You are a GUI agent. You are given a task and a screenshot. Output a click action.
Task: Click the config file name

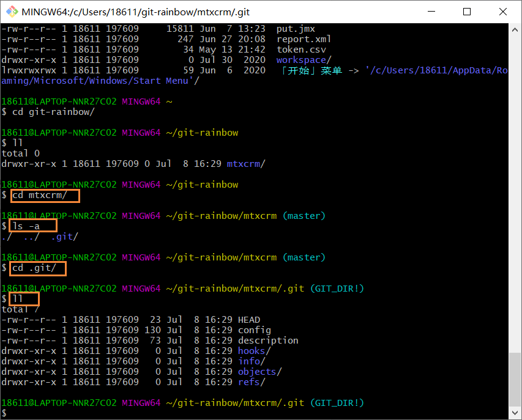click(255, 330)
